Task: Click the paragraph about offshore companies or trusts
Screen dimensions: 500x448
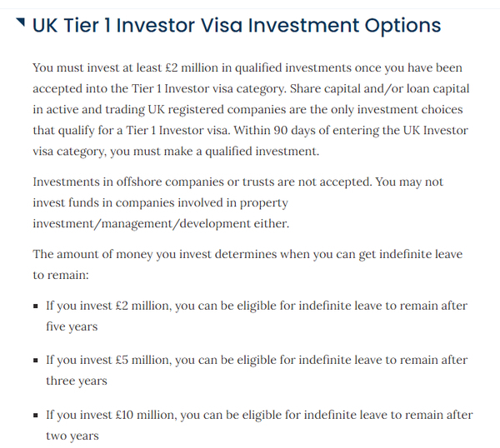Action: pos(237,202)
